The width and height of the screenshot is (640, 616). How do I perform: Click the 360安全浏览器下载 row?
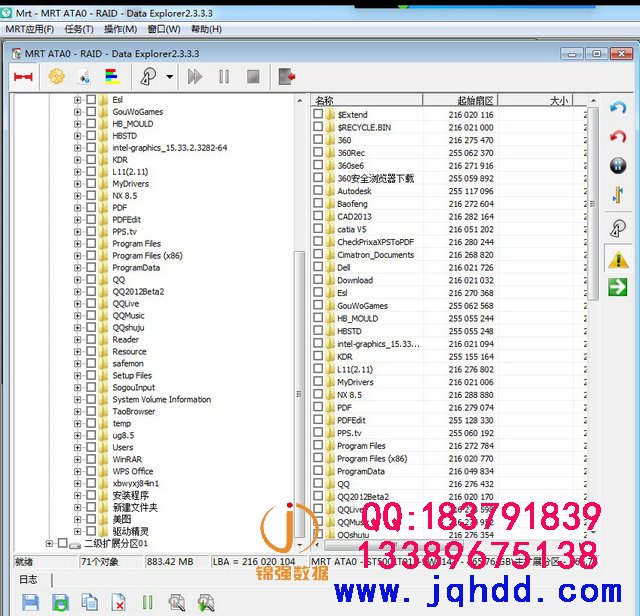coord(448,178)
